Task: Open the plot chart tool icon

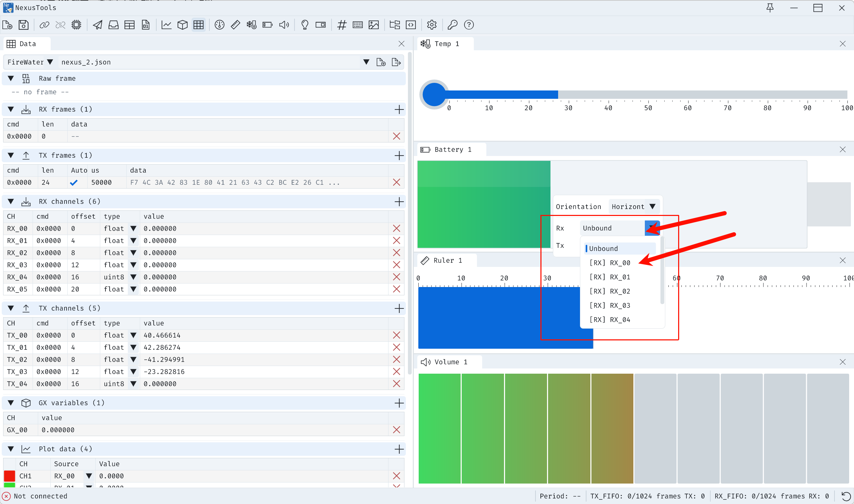Action: 166,25
